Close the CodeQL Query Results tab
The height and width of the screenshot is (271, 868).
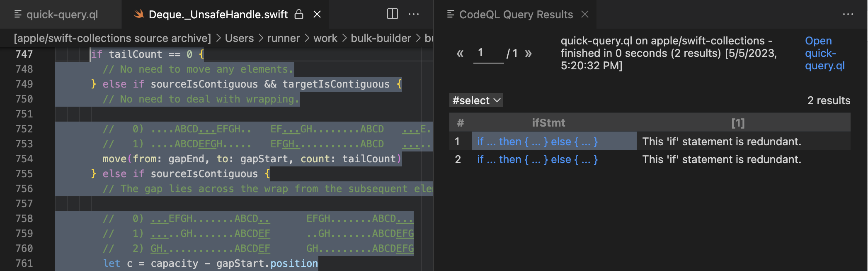click(x=585, y=15)
